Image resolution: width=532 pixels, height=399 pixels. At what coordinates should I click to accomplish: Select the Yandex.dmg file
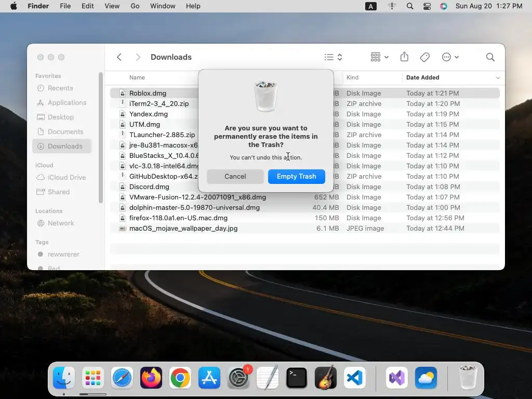tap(304, 114)
